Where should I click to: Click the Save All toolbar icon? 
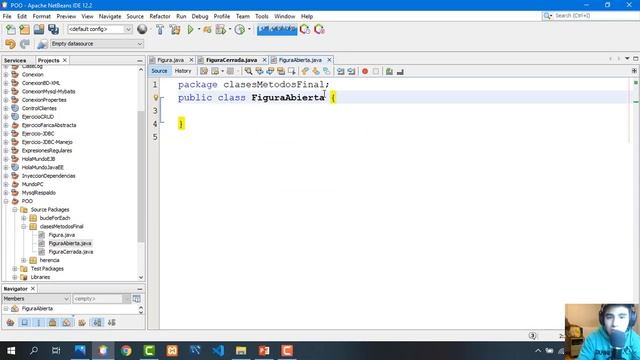[53, 29]
